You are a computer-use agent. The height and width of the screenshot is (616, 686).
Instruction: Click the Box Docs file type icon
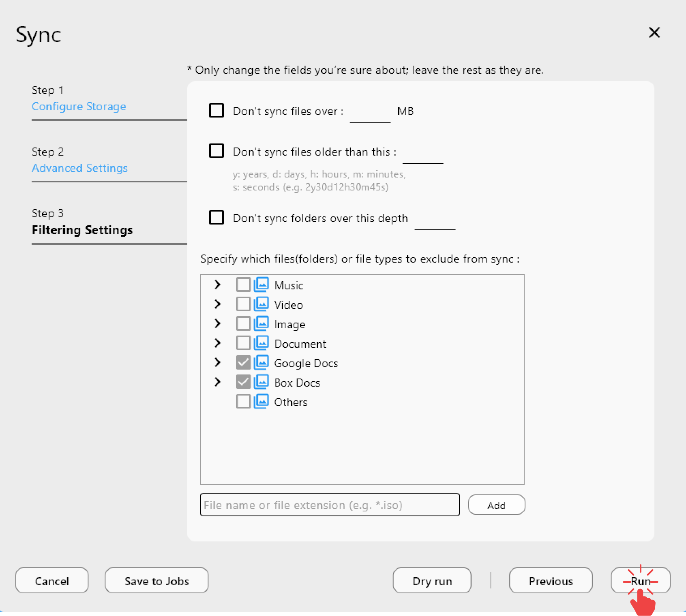point(262,382)
